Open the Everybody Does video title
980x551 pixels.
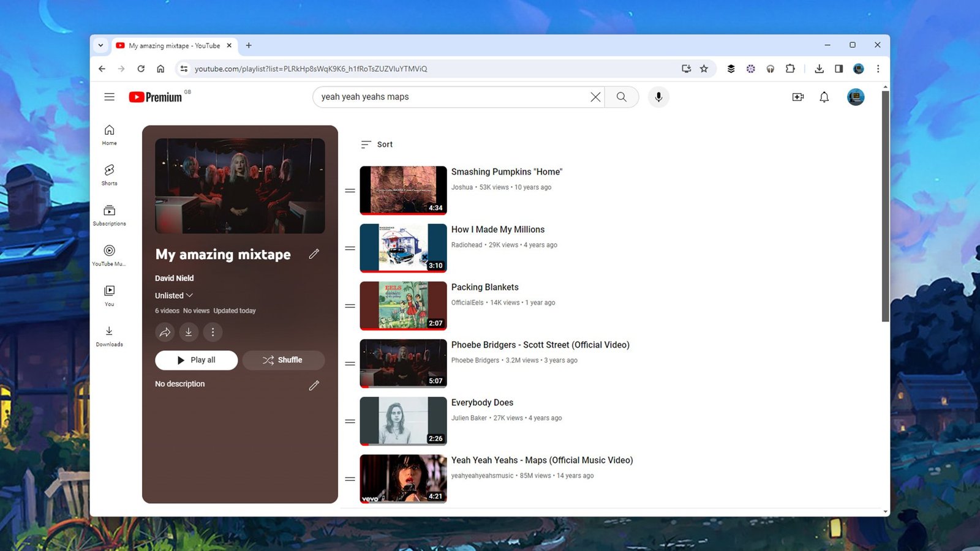[x=482, y=402]
